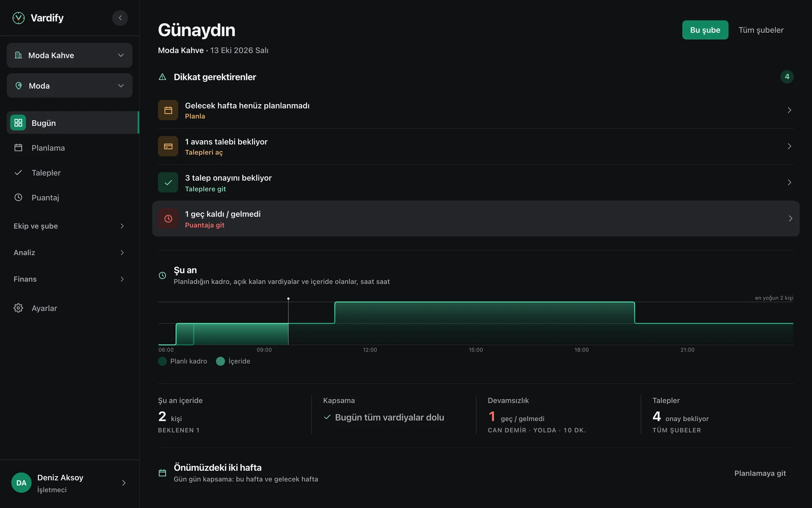Click the current time marker on the chart
The height and width of the screenshot is (508, 812).
288,298
